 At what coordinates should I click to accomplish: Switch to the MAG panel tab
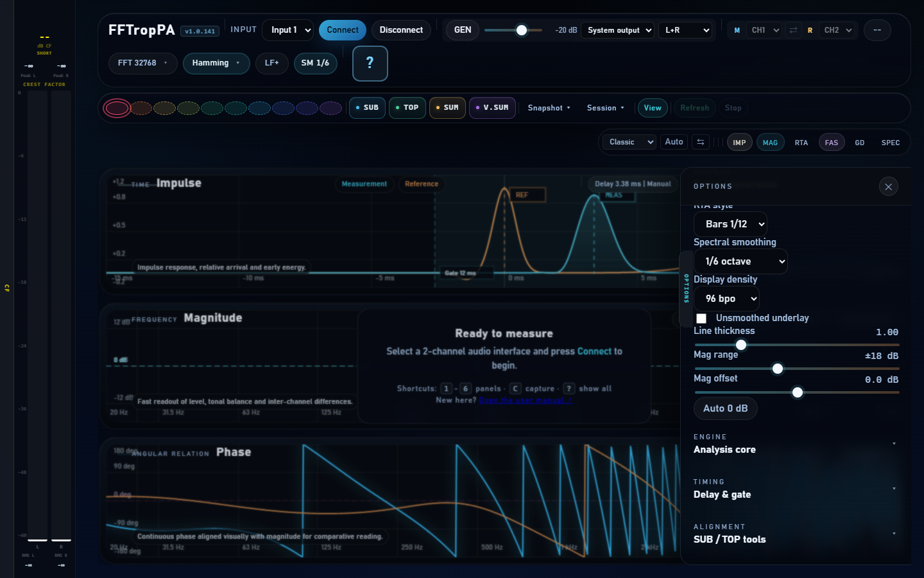pos(770,143)
